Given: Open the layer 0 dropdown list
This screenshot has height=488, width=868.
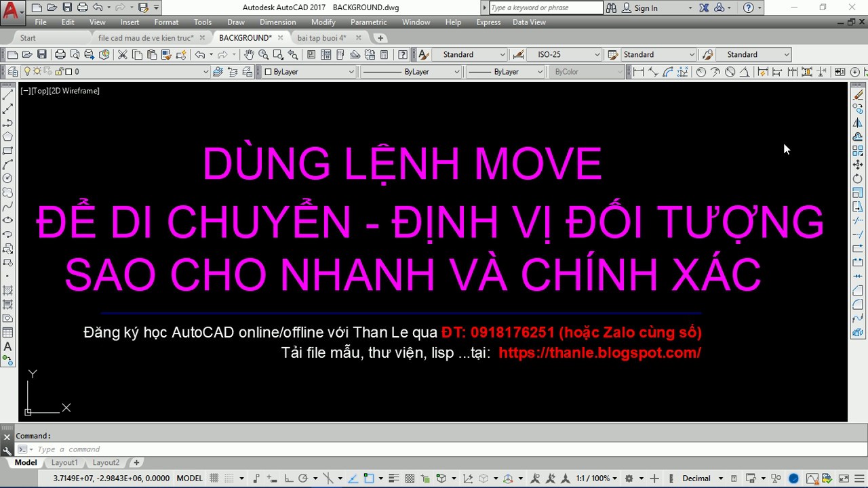Looking at the screenshot, I should coord(205,71).
